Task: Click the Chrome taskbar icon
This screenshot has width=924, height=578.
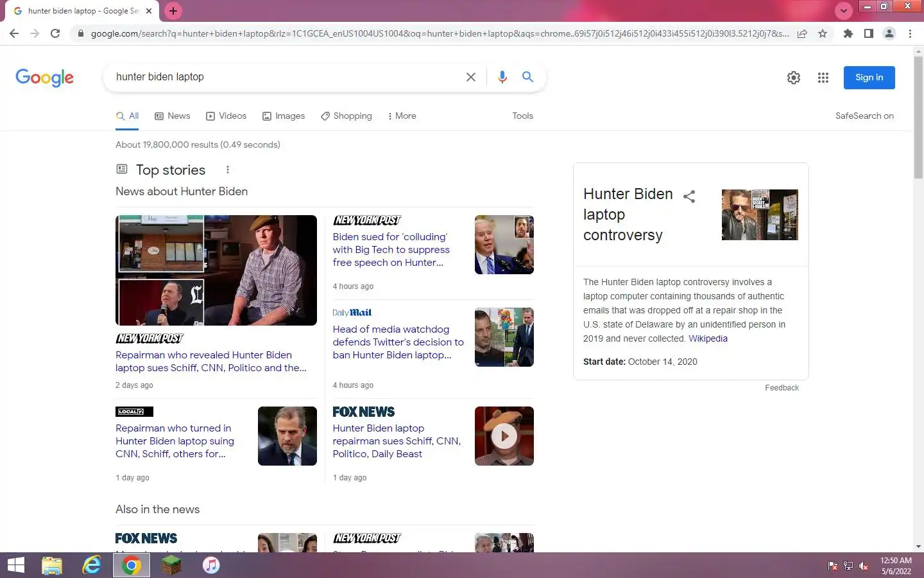Action: pyautogui.click(x=132, y=565)
